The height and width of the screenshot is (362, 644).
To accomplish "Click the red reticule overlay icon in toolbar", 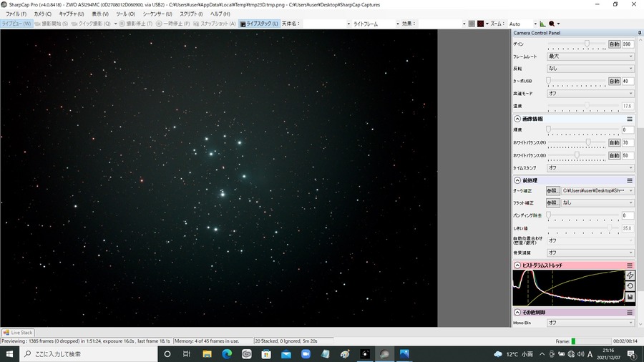I will point(481,24).
